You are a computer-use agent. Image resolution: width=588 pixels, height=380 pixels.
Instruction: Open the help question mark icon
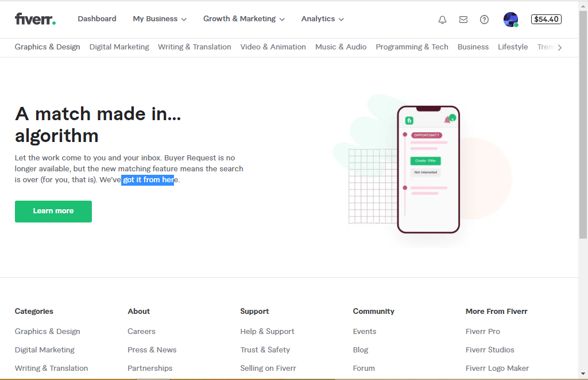485,20
